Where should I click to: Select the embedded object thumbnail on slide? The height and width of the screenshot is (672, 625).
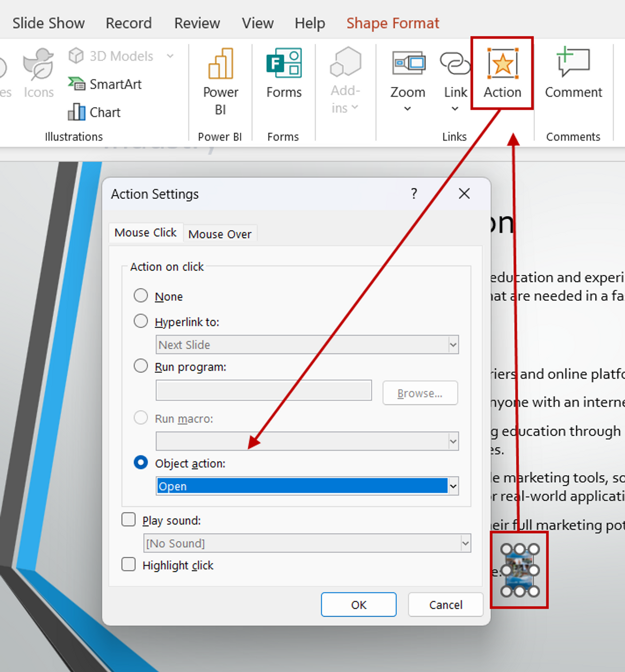click(520, 570)
